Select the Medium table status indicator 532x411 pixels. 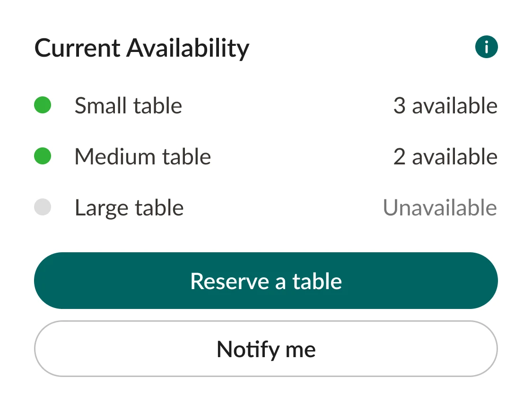[43, 156]
